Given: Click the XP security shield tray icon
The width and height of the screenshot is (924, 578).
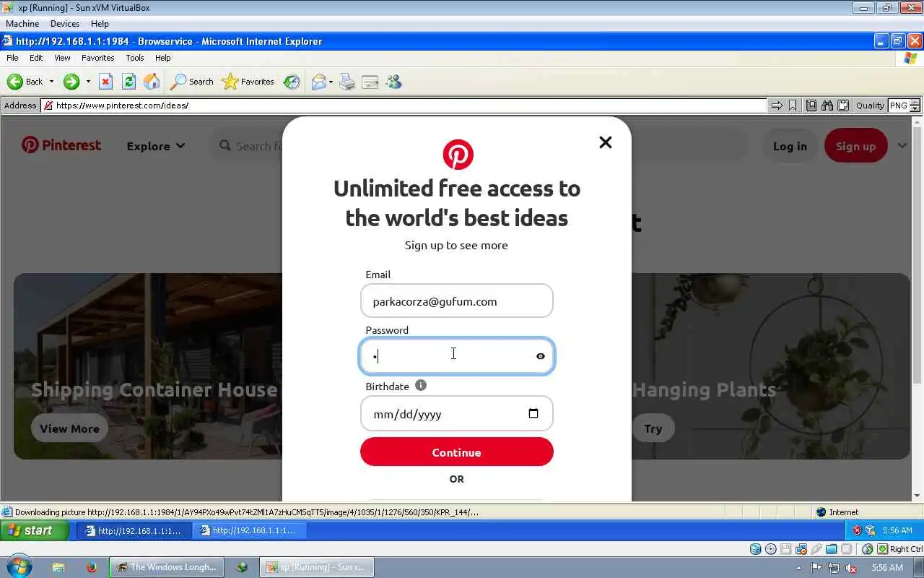Looking at the screenshot, I should tap(857, 530).
